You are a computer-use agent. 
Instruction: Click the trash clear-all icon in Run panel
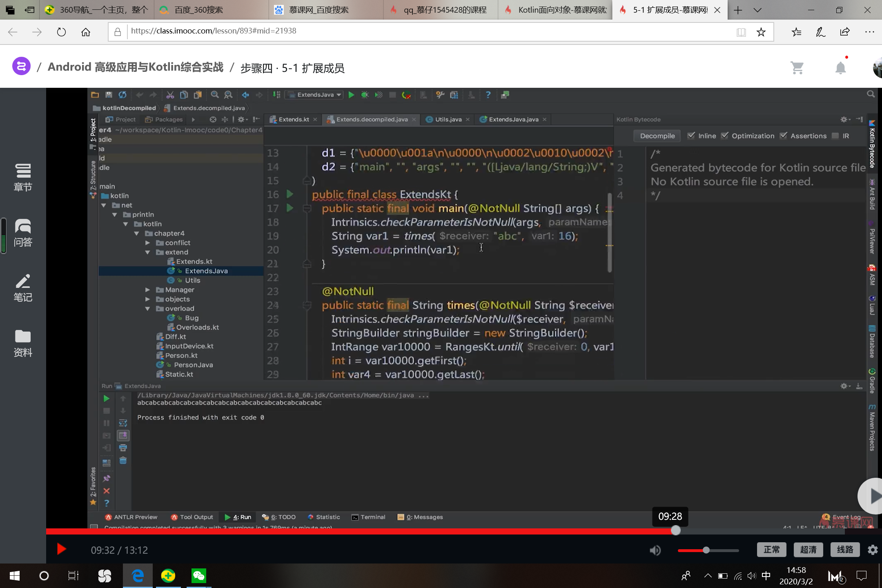click(123, 461)
